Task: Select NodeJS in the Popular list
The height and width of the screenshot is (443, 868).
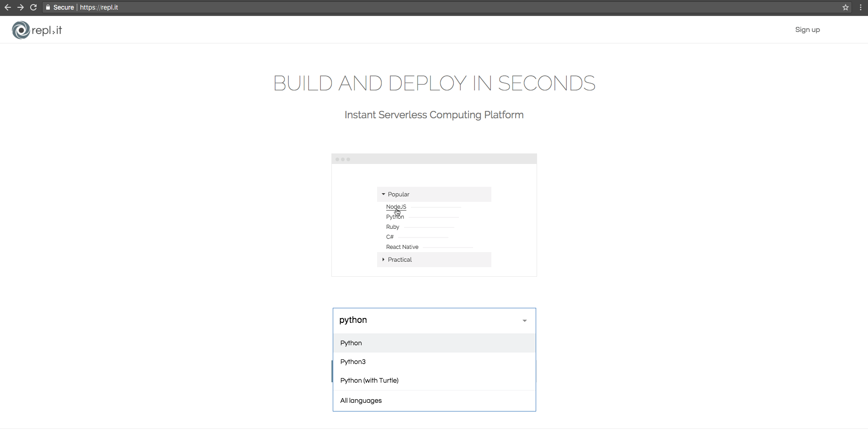Action: [396, 207]
